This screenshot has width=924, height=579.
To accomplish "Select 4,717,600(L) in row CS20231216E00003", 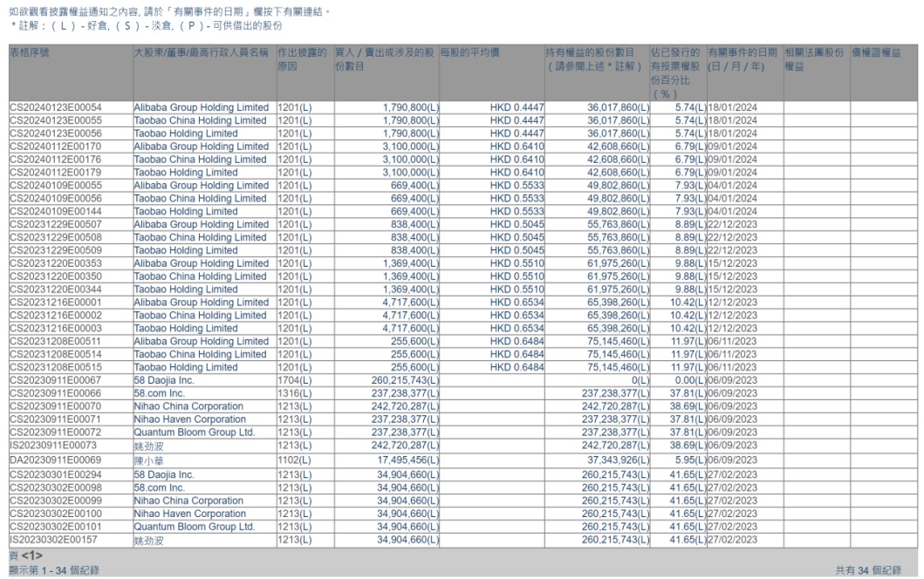I will pyautogui.click(x=411, y=328).
